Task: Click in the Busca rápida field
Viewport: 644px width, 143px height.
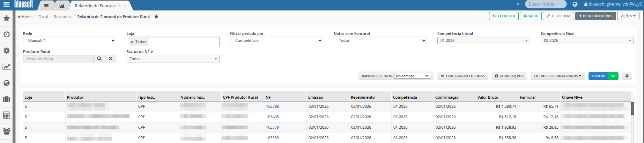Action: [546, 4]
